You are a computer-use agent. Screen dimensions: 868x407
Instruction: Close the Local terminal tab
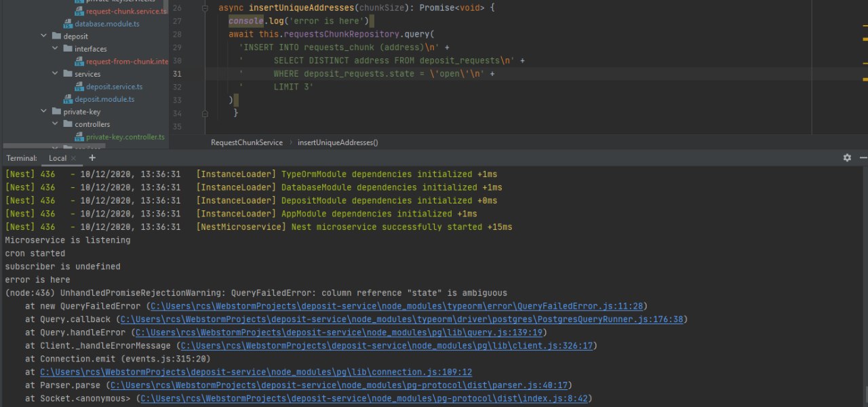point(74,158)
